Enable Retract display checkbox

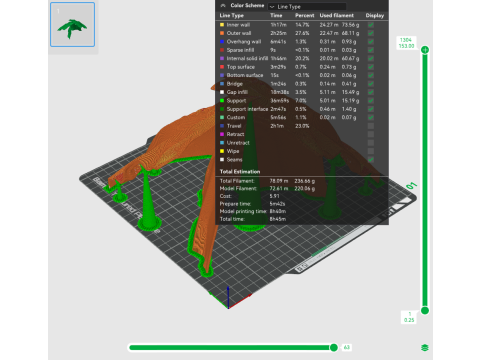click(371, 134)
